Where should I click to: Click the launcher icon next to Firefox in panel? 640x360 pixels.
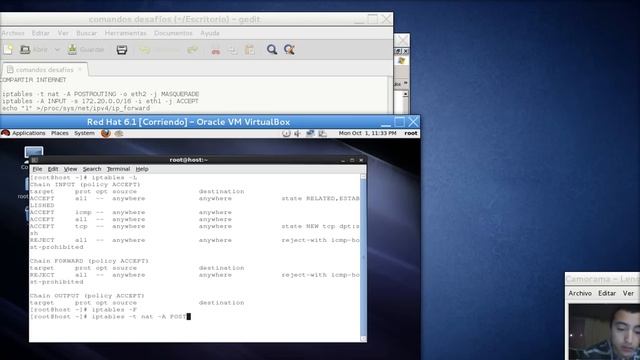tap(119, 133)
